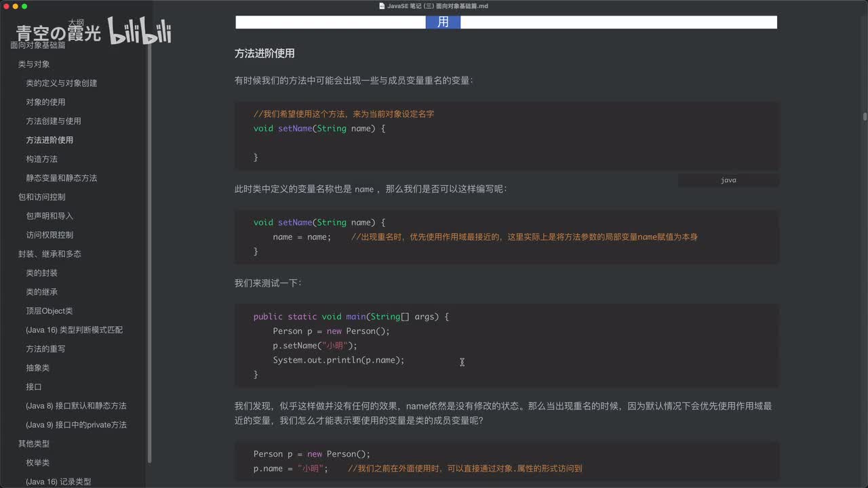Click the green fullscreen window button
This screenshot has height=488, width=868.
click(24, 6)
